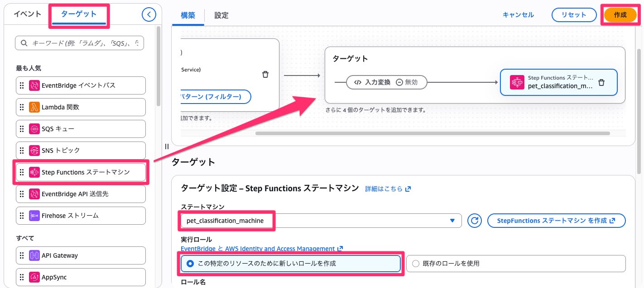Select the AppSync target item
644x288 pixels.
81,277
